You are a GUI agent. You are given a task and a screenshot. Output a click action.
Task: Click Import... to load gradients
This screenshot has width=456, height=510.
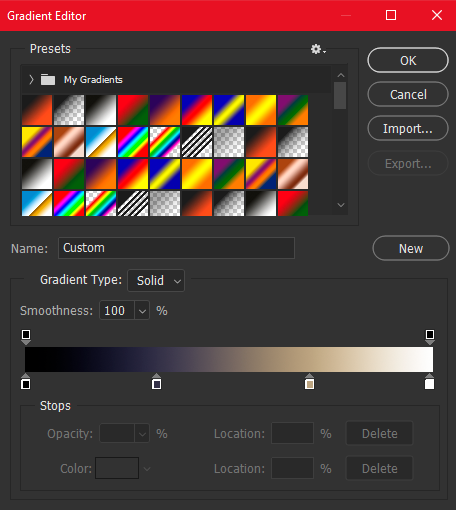tap(408, 128)
